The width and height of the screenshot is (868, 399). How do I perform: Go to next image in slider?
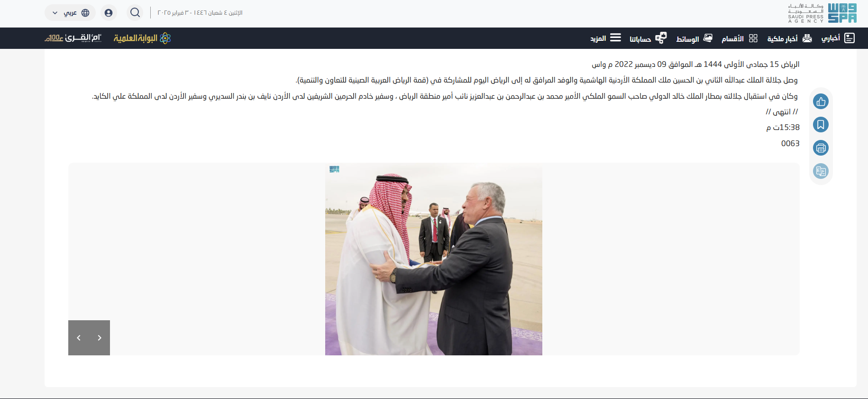(100, 338)
